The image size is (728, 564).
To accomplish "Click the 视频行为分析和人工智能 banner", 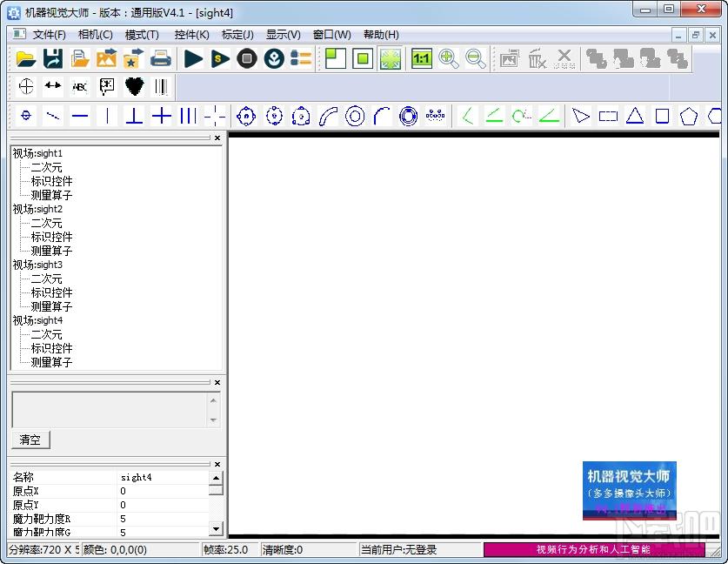I will [594, 549].
